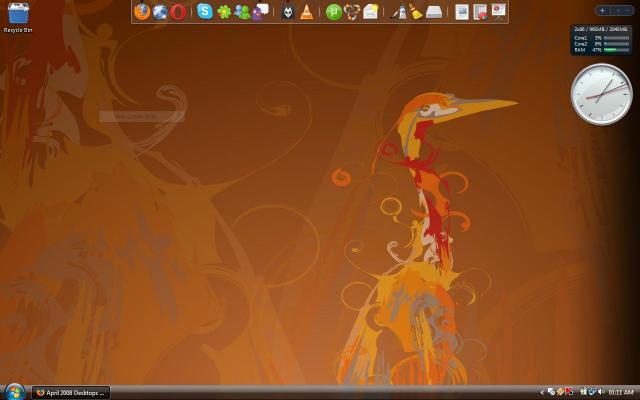The width and height of the screenshot is (640, 400).
Task: Launch the orange knot icon in dock
Action: pos(352,12)
